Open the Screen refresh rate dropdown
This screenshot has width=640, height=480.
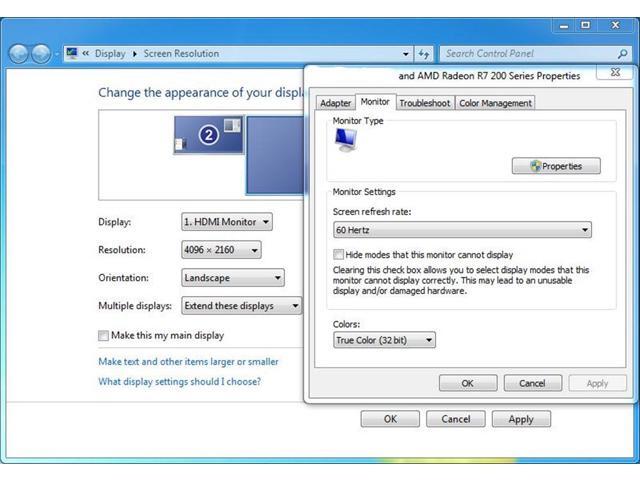(x=461, y=230)
